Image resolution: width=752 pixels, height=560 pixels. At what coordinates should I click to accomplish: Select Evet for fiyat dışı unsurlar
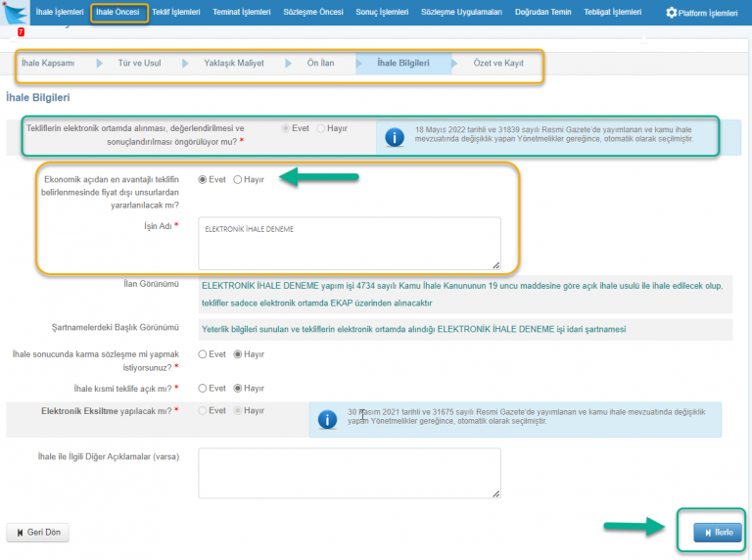tap(204, 180)
